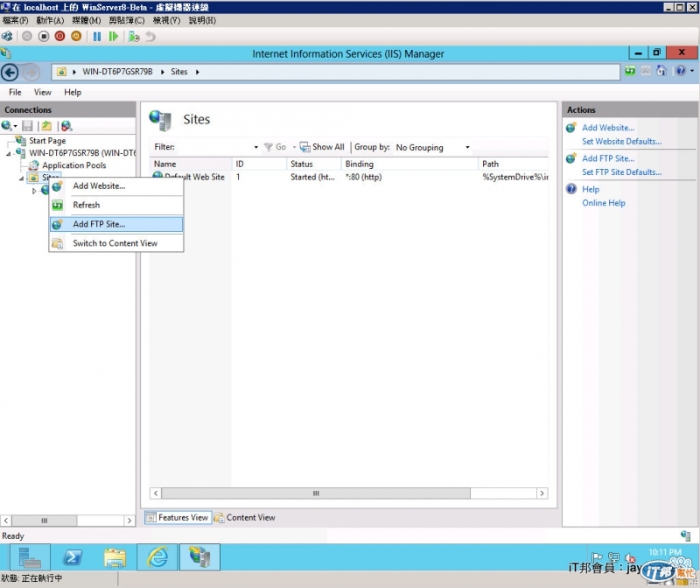Click the VM Revert undo icon
The height and width of the screenshot is (588, 700).
(x=150, y=37)
